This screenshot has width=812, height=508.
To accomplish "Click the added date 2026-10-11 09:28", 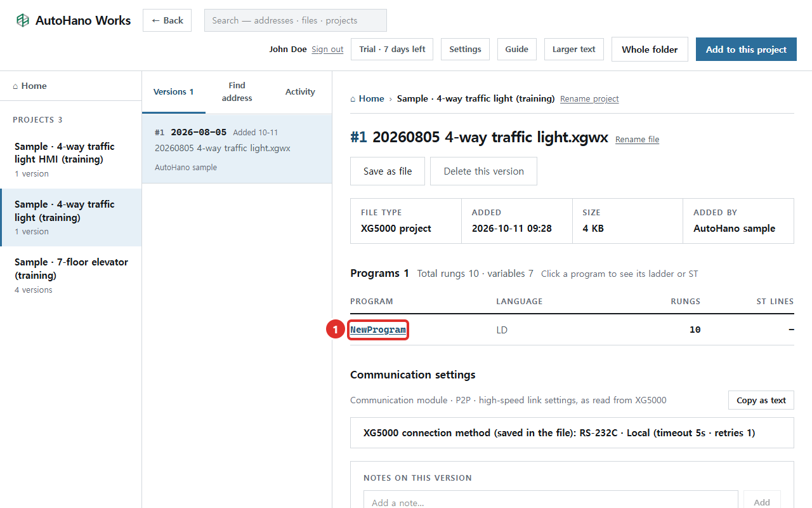I will click(511, 229).
